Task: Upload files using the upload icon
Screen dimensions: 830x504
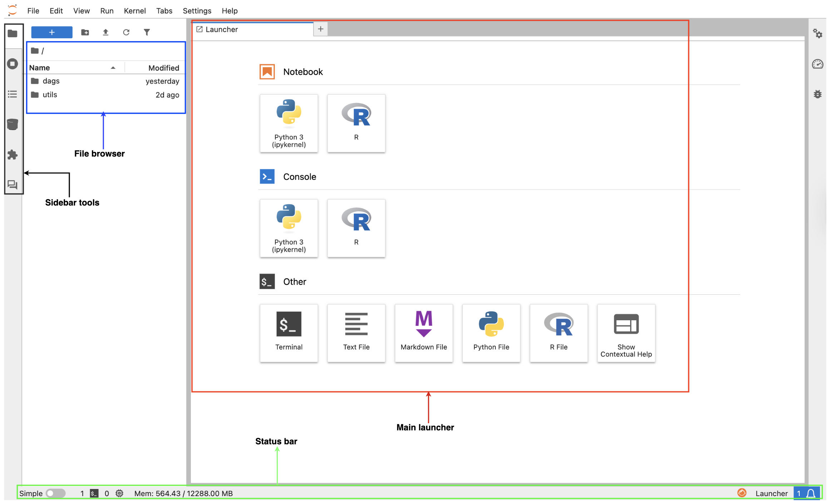Action: (105, 32)
